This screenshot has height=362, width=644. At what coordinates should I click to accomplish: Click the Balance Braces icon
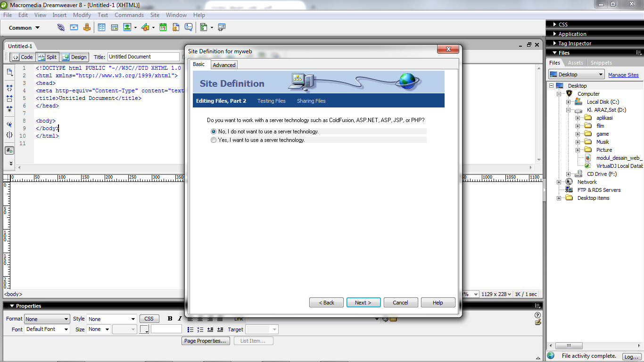click(9, 135)
